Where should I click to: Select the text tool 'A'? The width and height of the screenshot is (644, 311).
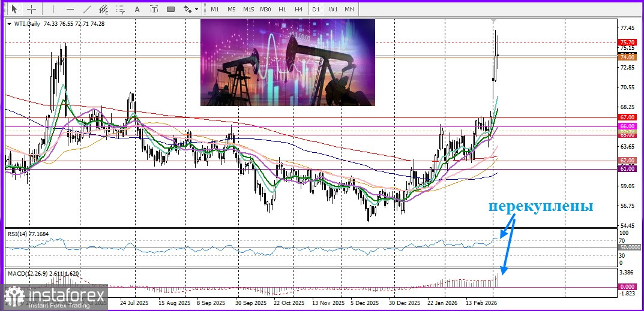(x=137, y=9)
